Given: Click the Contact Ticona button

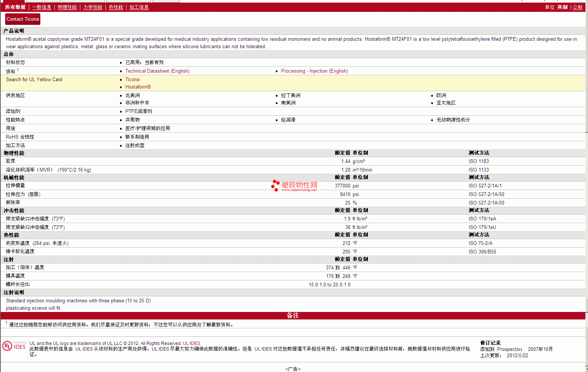Looking at the screenshot, I should pos(23,19).
